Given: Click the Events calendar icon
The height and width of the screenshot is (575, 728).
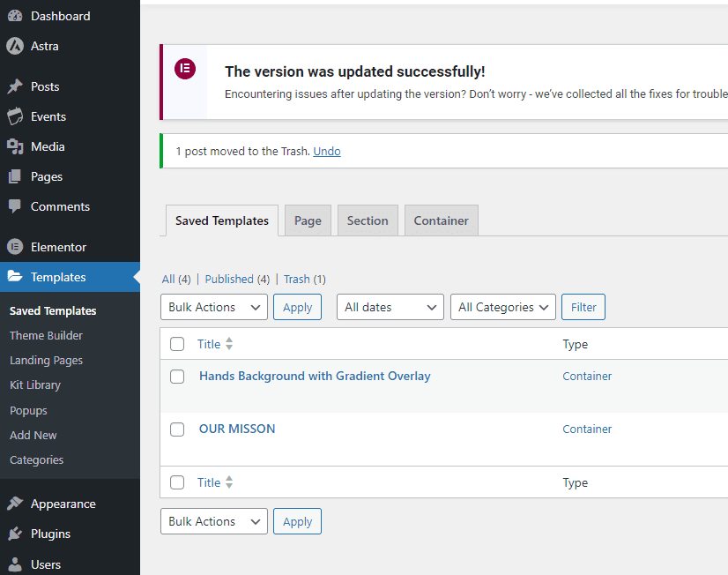Looking at the screenshot, I should point(14,116).
